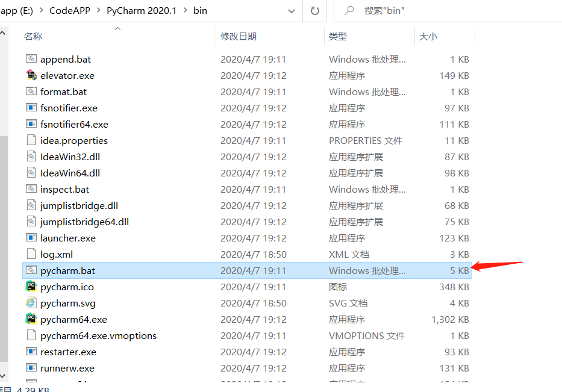Image resolution: width=562 pixels, height=392 pixels.
Task: Select the pycharm.bat file name
Action: 67,270
